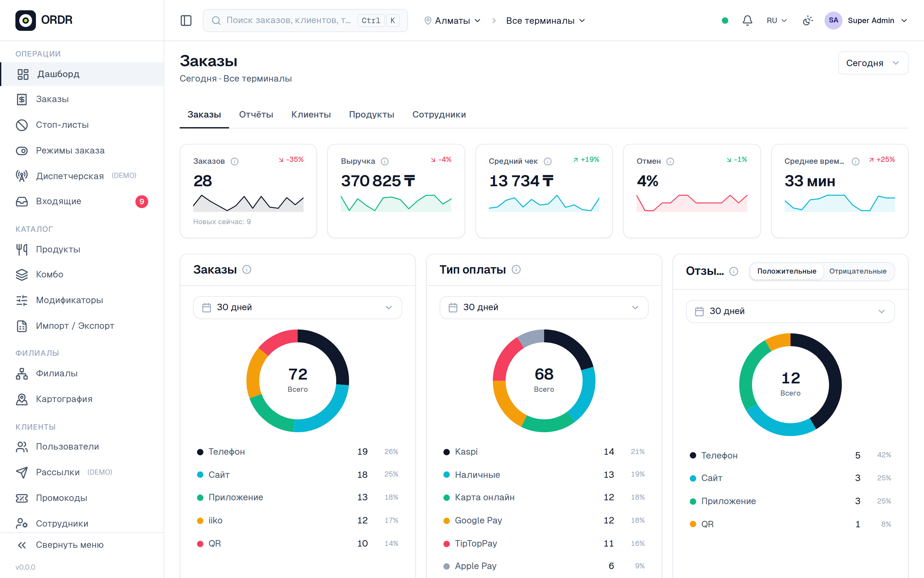
Task: Open 30 дней dropdown in Тип оплаты card
Action: [544, 307]
